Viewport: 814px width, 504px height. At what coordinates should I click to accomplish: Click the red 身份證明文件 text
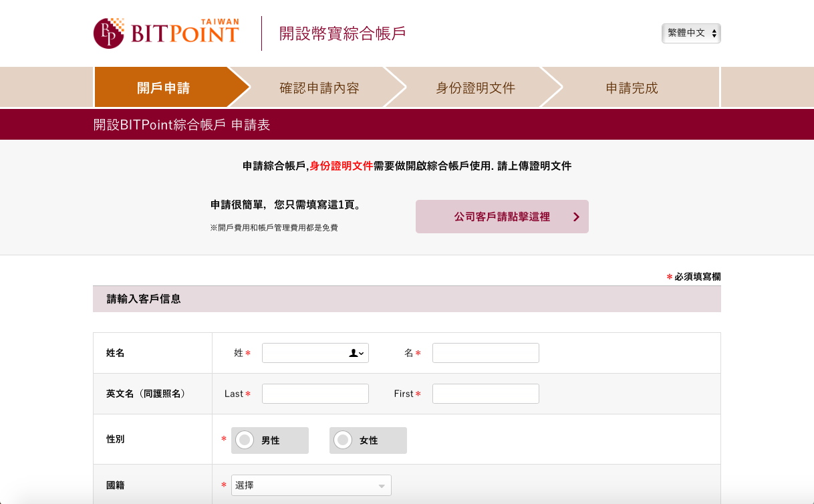(x=341, y=166)
